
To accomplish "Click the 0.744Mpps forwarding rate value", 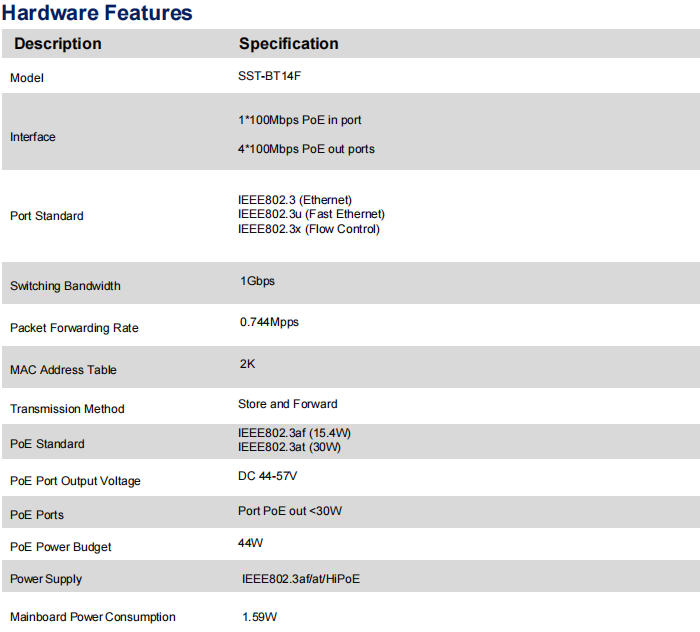I will click(x=269, y=322).
